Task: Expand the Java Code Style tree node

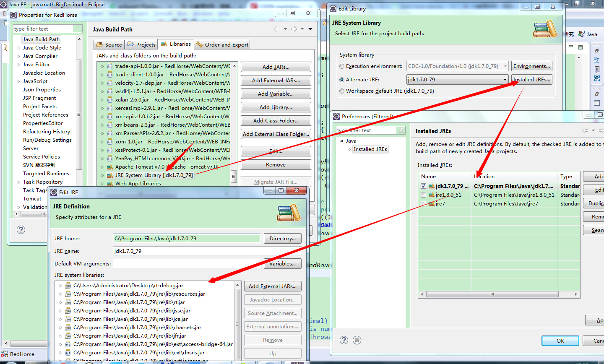Action: pos(18,48)
